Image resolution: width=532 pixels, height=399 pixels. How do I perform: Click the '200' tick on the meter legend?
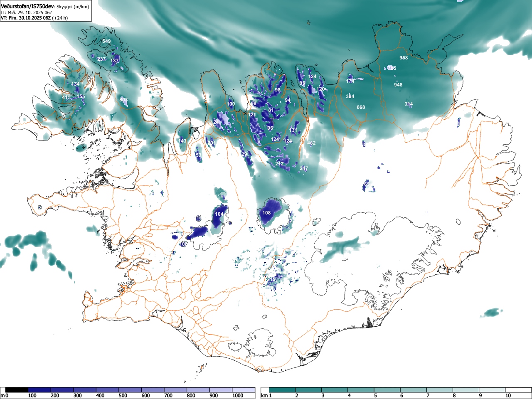tap(55, 396)
